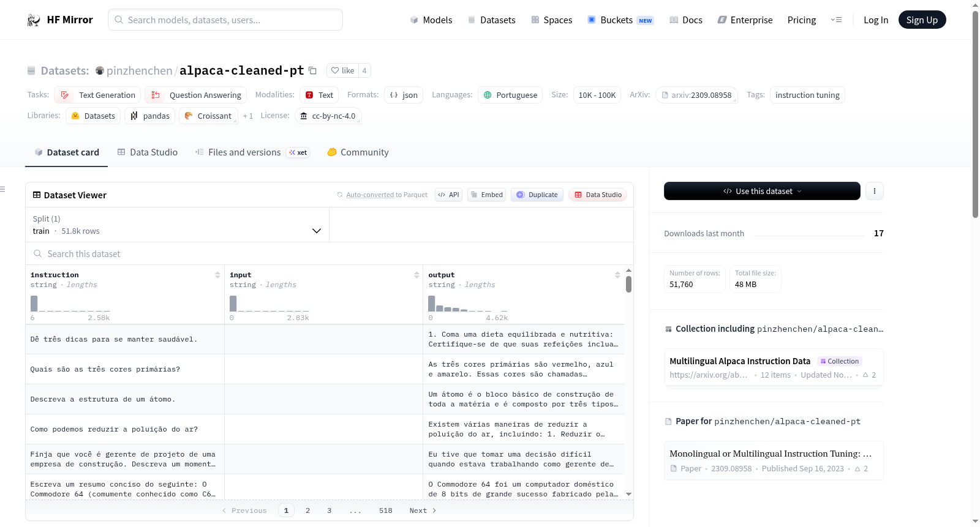Open Buckets in the top navigation
The height and width of the screenshot is (527, 980).
click(620, 20)
